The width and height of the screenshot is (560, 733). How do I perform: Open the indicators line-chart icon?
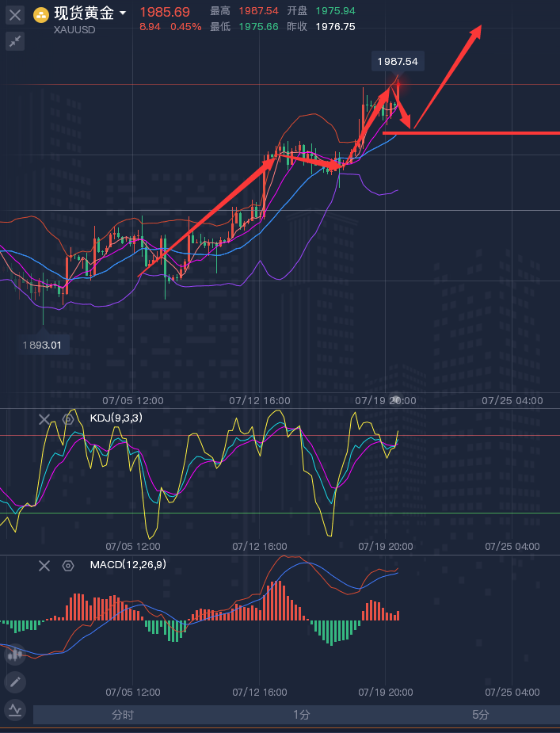click(x=14, y=709)
